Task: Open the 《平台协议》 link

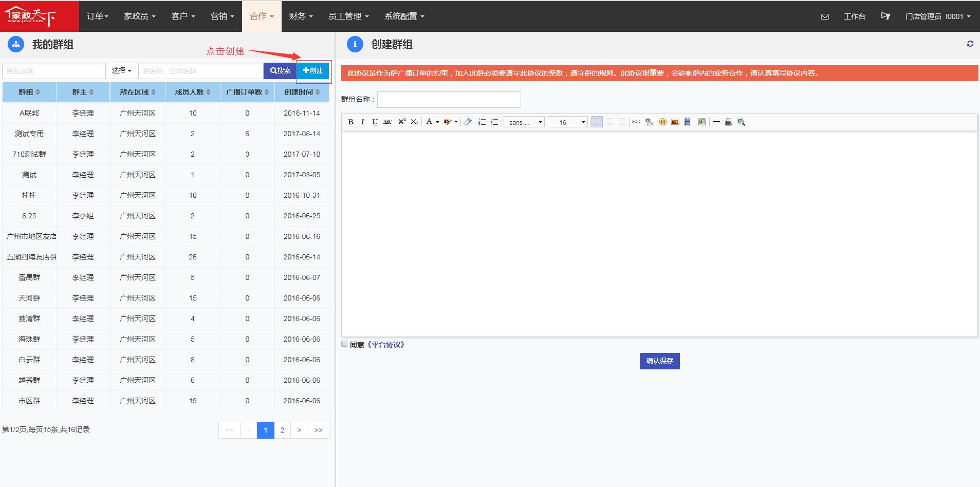Action: click(x=386, y=345)
